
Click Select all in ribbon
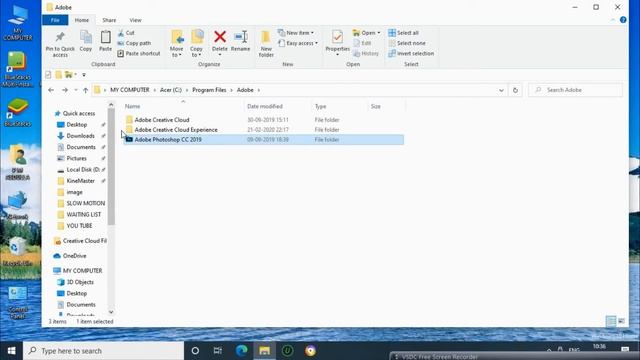pos(403,33)
